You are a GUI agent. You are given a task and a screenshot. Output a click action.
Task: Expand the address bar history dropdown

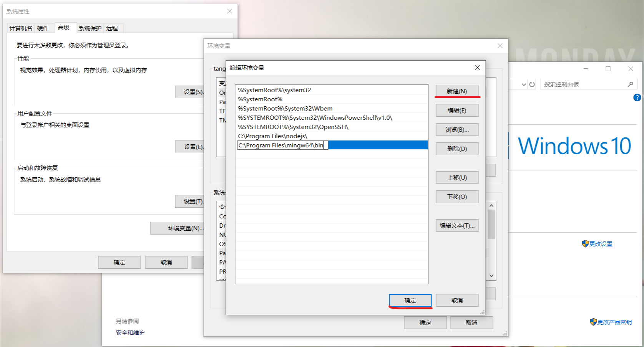(x=524, y=84)
